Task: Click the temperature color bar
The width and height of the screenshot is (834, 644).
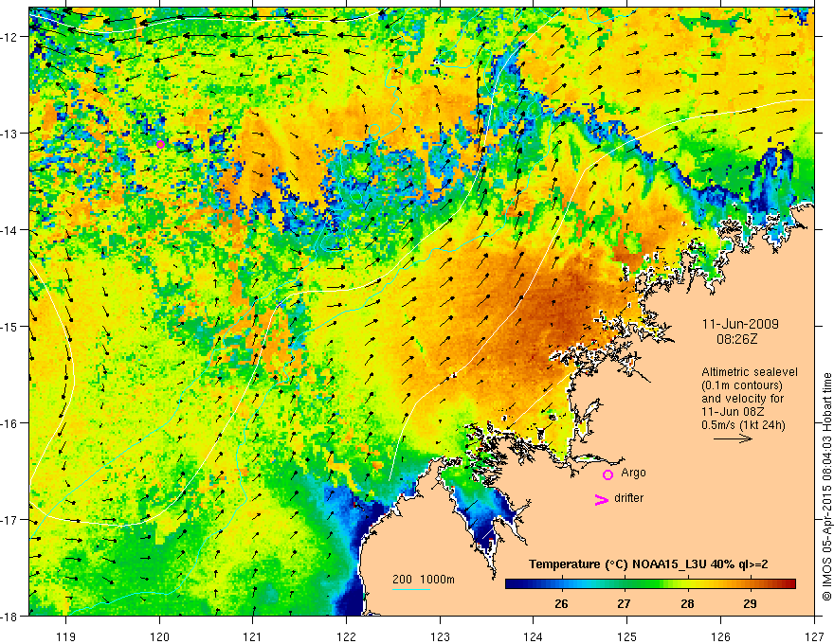Action: point(650,584)
